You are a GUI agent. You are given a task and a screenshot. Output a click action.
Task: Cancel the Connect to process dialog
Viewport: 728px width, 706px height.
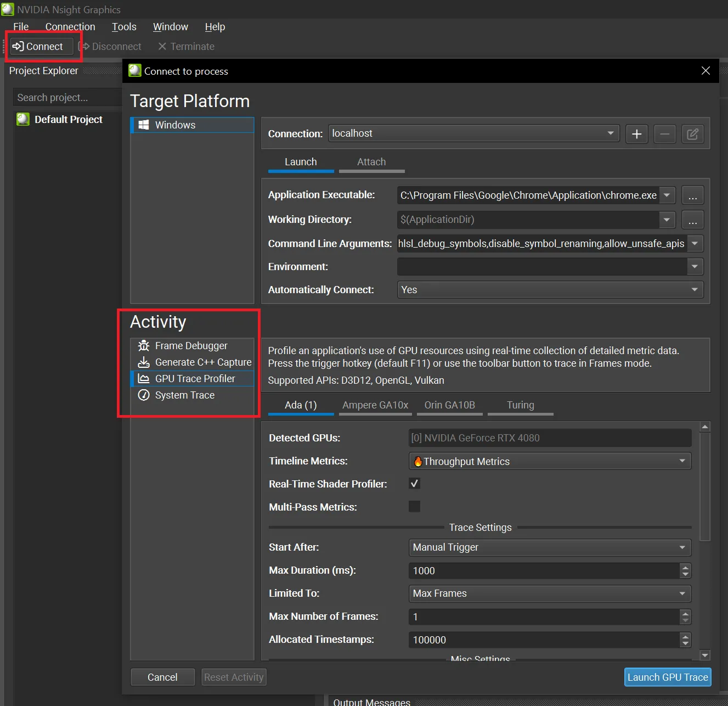coord(162,677)
